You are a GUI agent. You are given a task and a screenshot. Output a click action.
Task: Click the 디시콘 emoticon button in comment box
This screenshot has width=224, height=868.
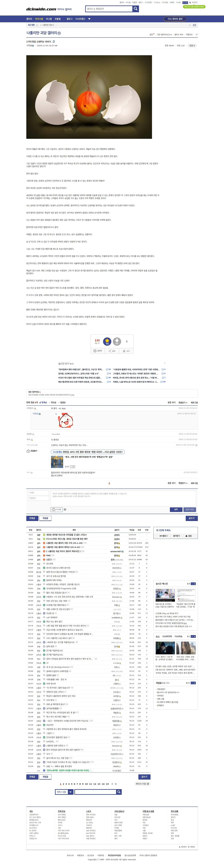coord(57,509)
